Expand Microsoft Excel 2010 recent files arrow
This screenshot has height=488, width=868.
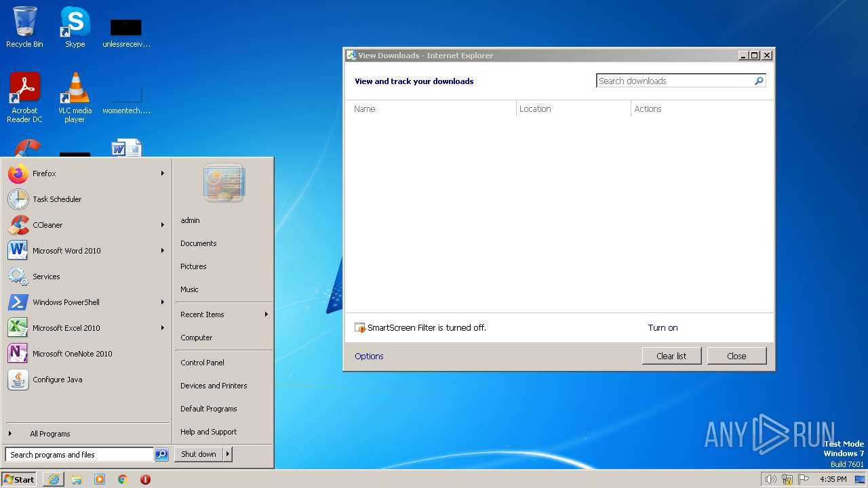coord(163,328)
